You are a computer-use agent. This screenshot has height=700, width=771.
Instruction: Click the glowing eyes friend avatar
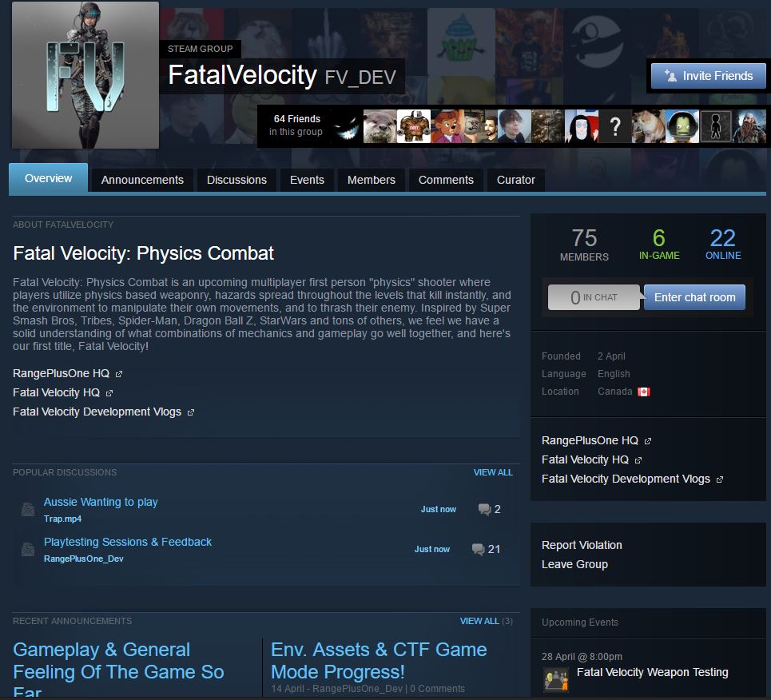pos(346,126)
